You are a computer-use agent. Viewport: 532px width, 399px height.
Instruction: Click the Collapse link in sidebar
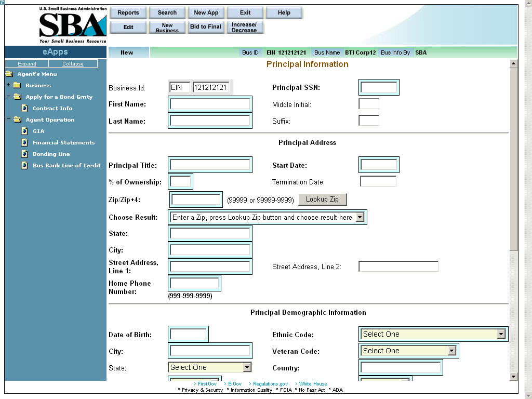[x=73, y=64]
